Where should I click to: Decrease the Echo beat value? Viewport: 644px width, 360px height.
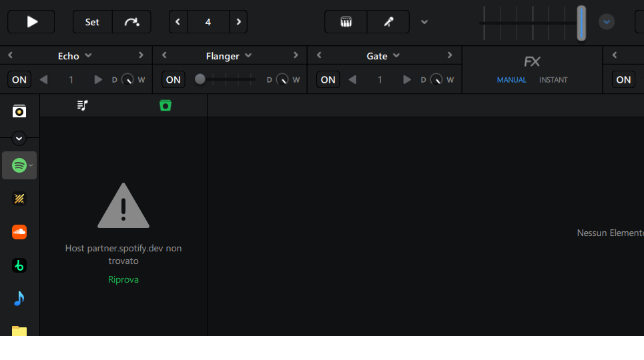43,79
